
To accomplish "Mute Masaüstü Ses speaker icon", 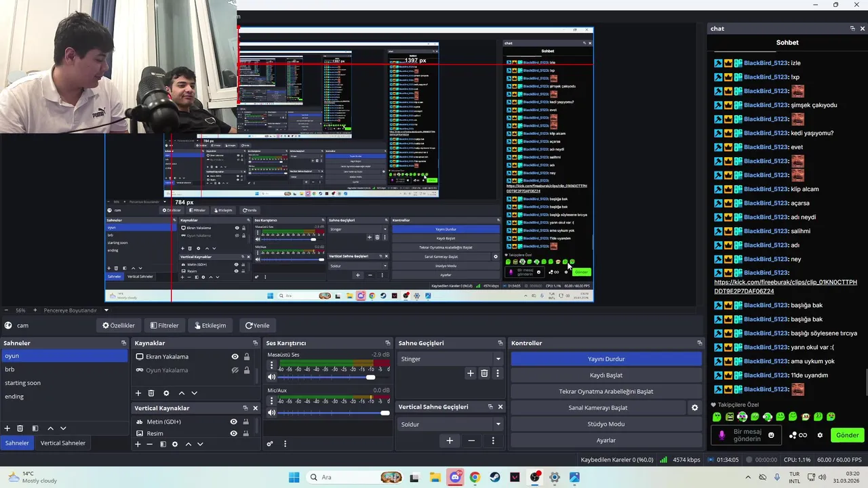I will [x=272, y=378].
